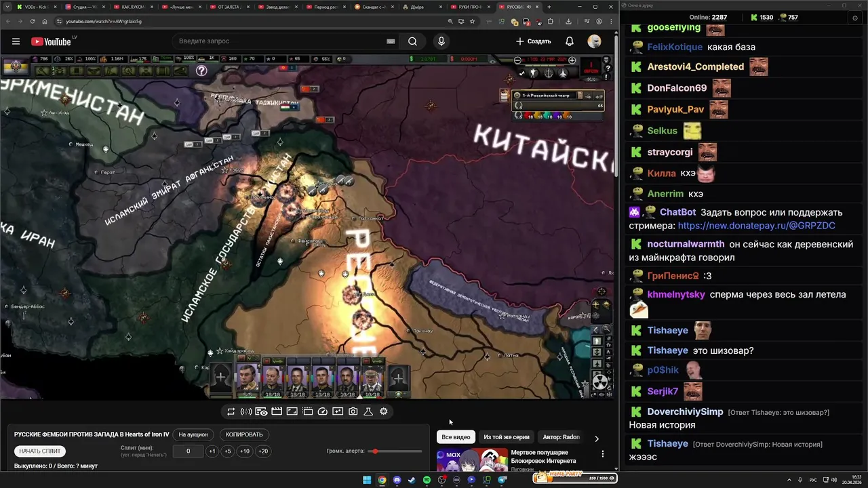Add split minutes with the +1 button
The height and width of the screenshot is (488, 868).
[212, 451]
